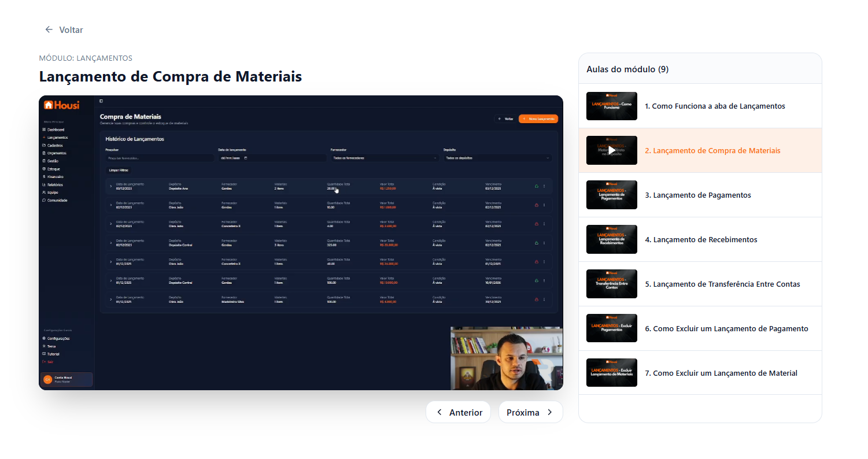Click the back arrow icon beside Voltar

tap(49, 29)
